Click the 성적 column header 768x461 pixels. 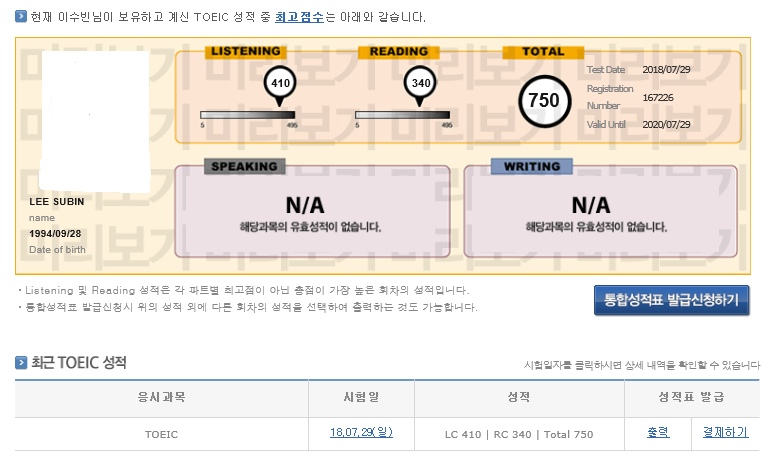[519, 397]
